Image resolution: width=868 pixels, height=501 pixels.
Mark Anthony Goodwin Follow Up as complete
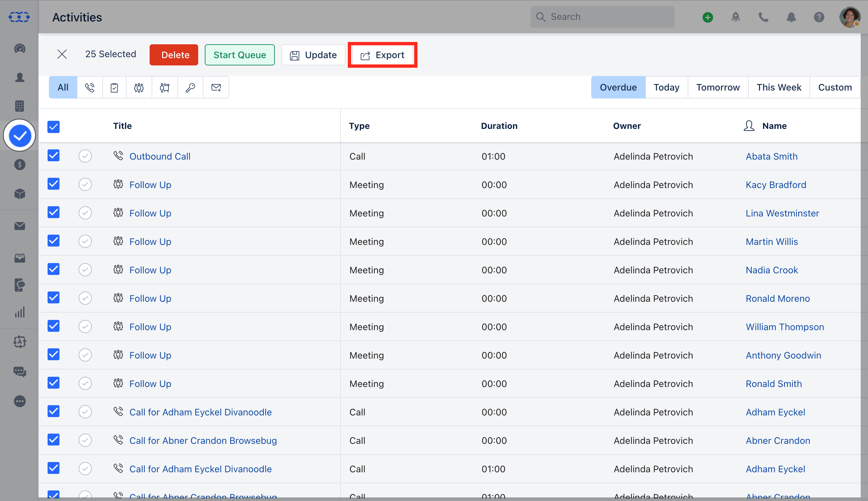85,355
